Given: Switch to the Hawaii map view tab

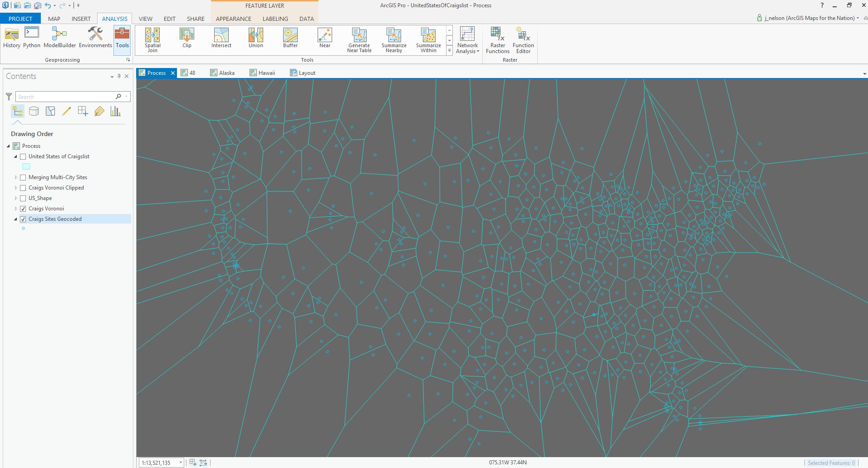Looking at the screenshot, I should (263, 73).
